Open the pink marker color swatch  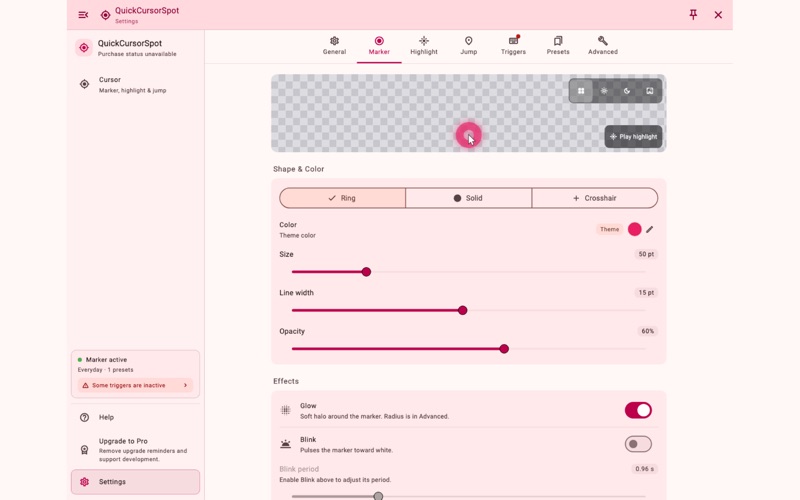pyautogui.click(x=634, y=229)
